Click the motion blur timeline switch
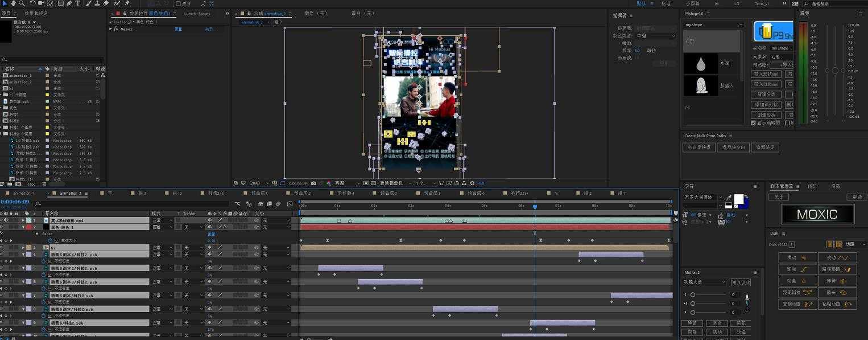The height and width of the screenshot is (340, 868). tap(278, 203)
